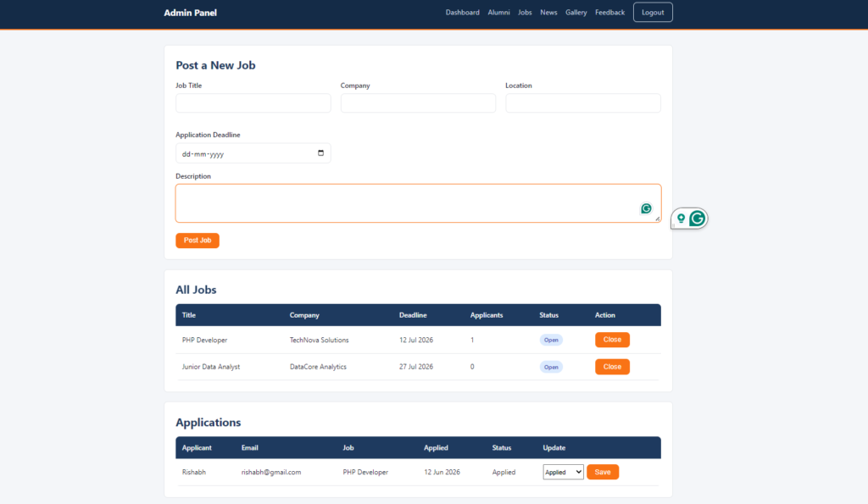Focus the Location input field
The width and height of the screenshot is (868, 504).
pos(583,102)
